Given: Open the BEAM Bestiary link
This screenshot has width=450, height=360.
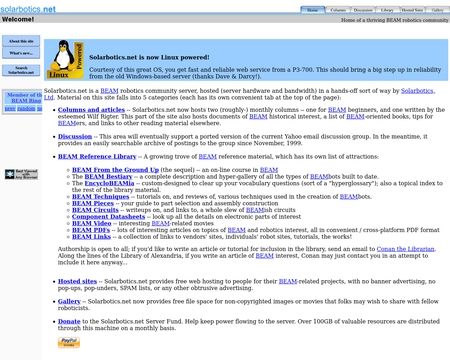Looking at the screenshot, I should tap(108, 176).
